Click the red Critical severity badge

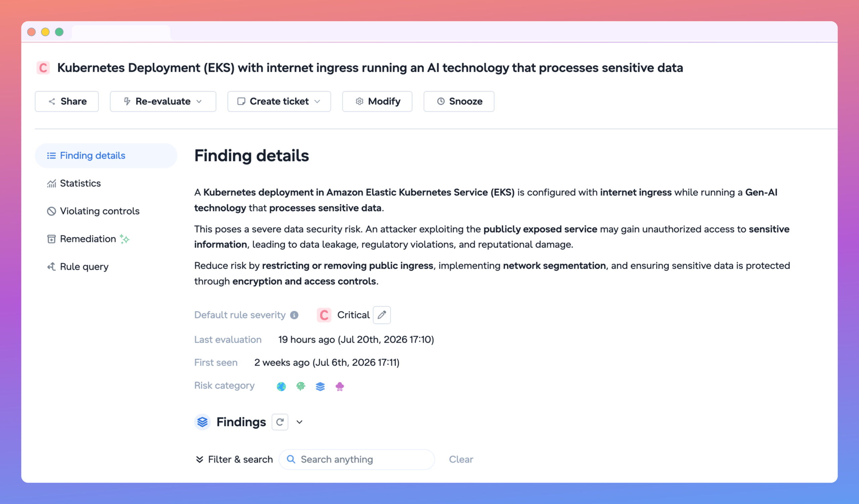click(324, 315)
